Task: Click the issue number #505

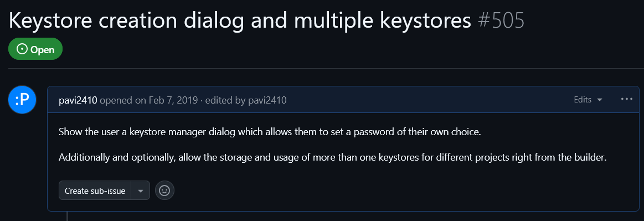Action: (x=501, y=20)
